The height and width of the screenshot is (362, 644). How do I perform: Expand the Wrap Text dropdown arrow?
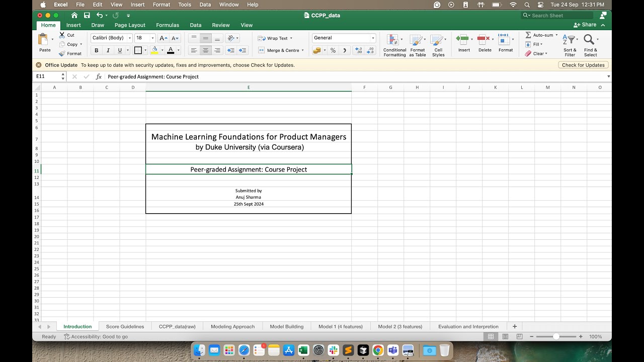291,38
